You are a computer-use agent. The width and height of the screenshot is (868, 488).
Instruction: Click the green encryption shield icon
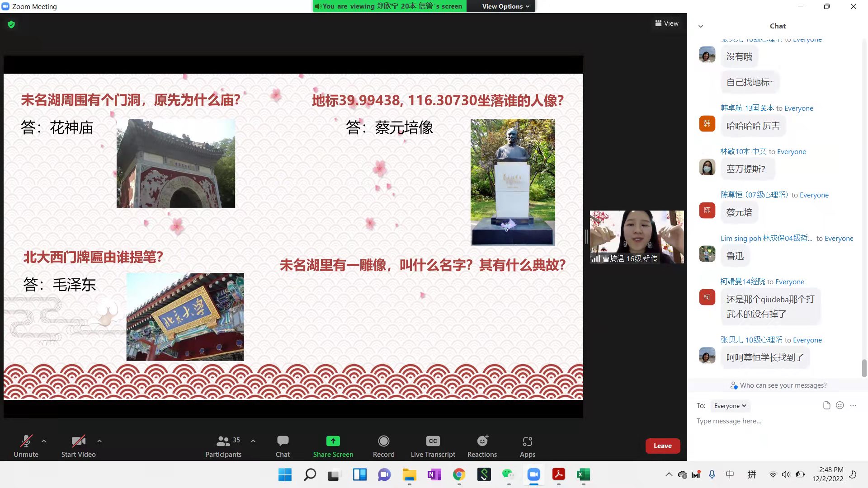pyautogui.click(x=11, y=24)
